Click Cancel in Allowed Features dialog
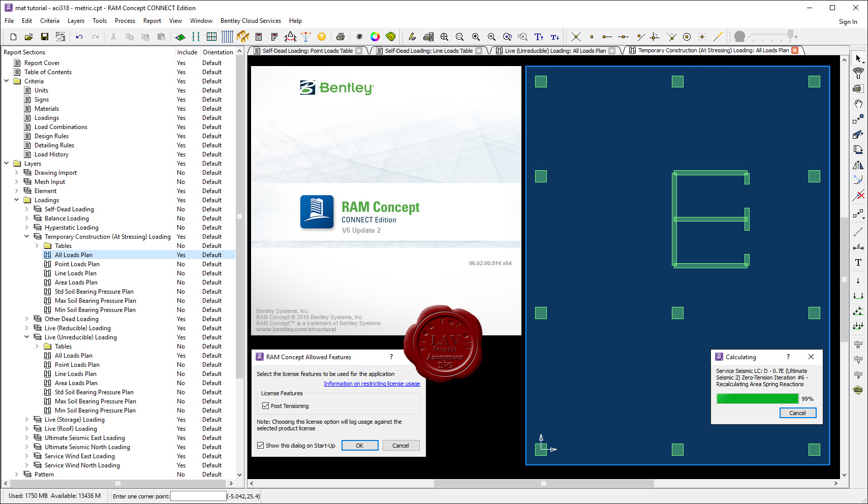The height and width of the screenshot is (504, 868). (x=400, y=446)
